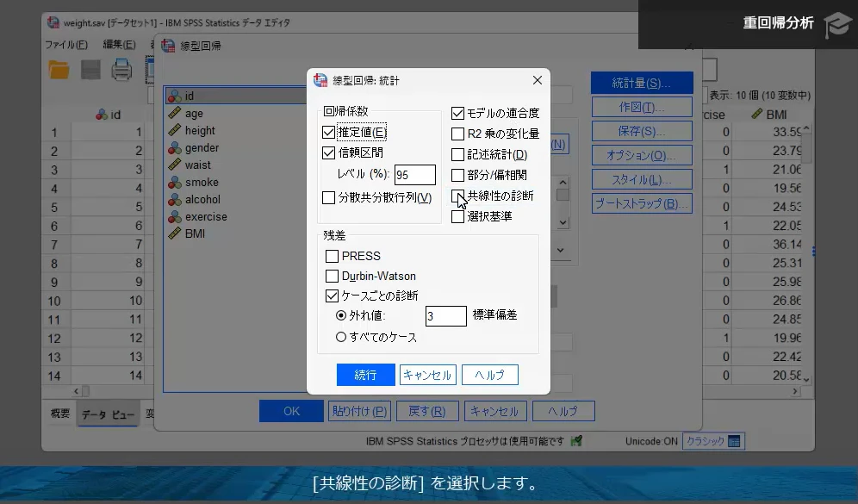Click the upward scroll chevron in 線型回帰 dialog
Viewport: 858px width, 504px height.
click(x=562, y=182)
